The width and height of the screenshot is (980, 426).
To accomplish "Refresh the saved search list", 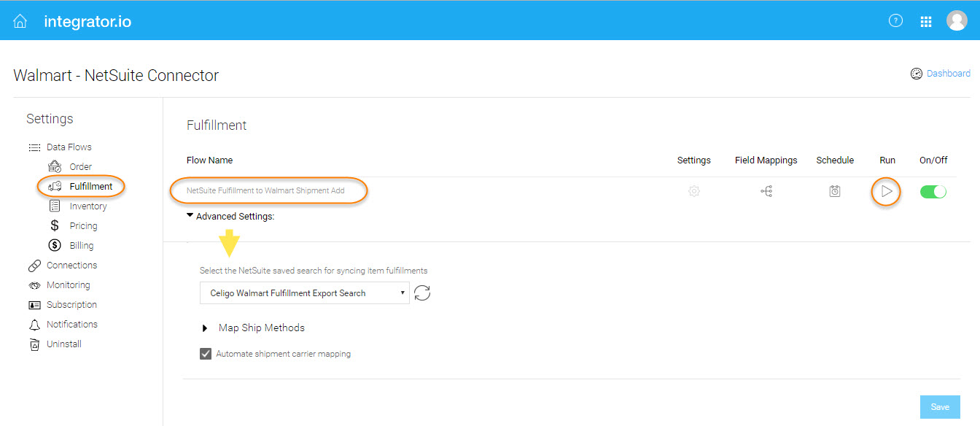I will [422, 293].
